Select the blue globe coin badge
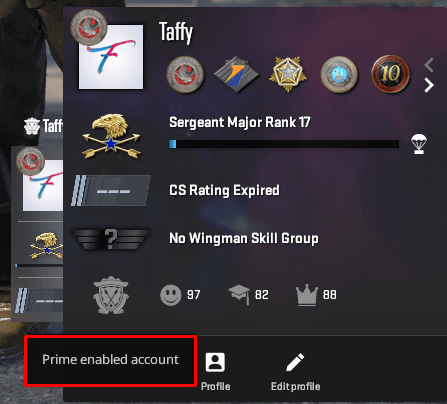 339,75
